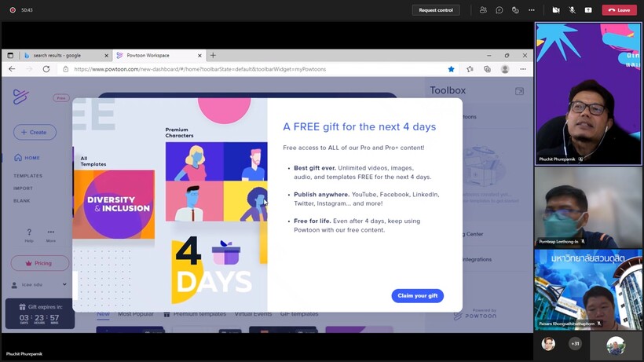Collapse the Toolbox panel icon
Screen dimensions: 644x362
pyautogui.click(x=520, y=91)
